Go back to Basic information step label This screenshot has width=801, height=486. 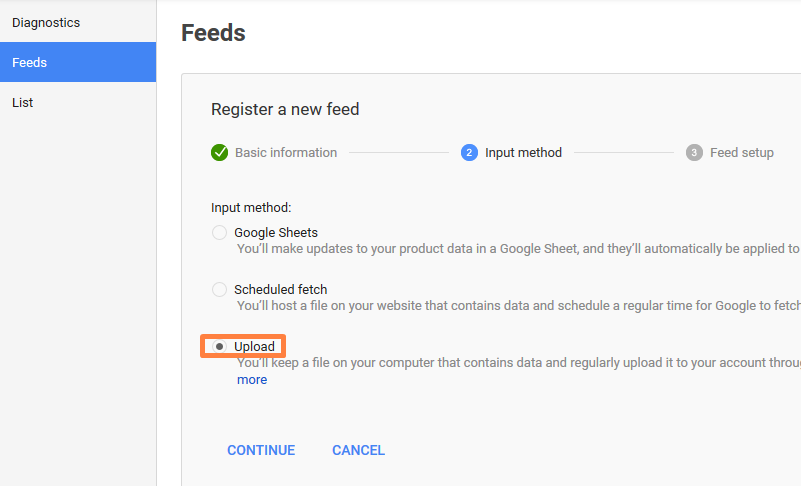click(x=286, y=153)
